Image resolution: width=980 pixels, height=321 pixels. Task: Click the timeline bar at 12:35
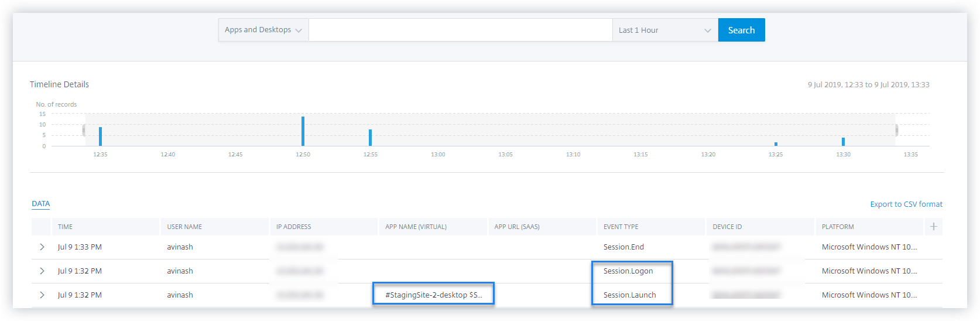click(100, 136)
